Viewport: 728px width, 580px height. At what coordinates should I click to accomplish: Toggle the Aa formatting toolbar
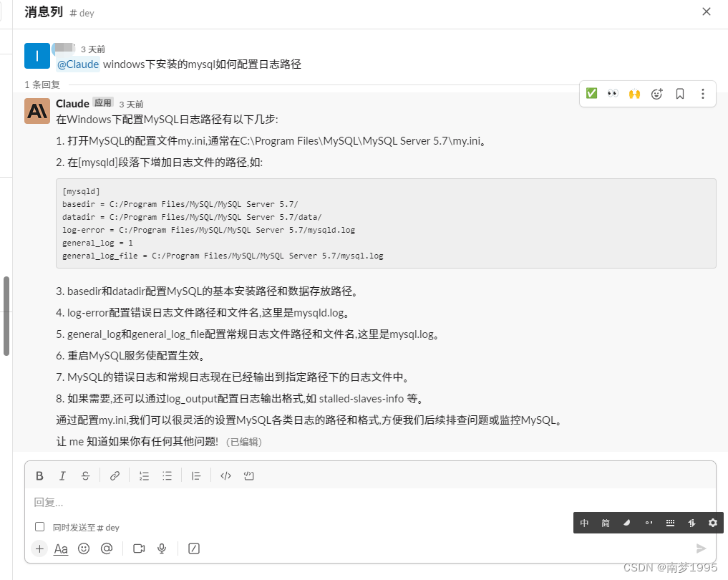point(61,549)
